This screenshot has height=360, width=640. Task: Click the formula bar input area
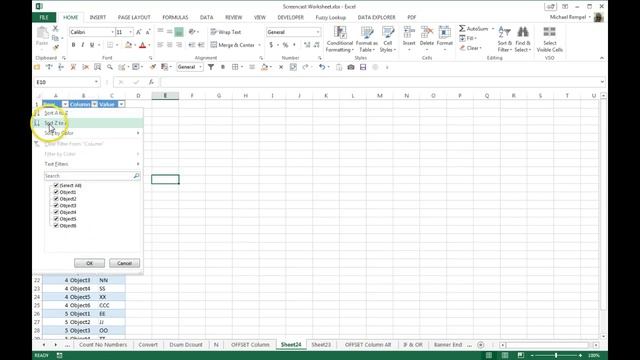click(379, 82)
